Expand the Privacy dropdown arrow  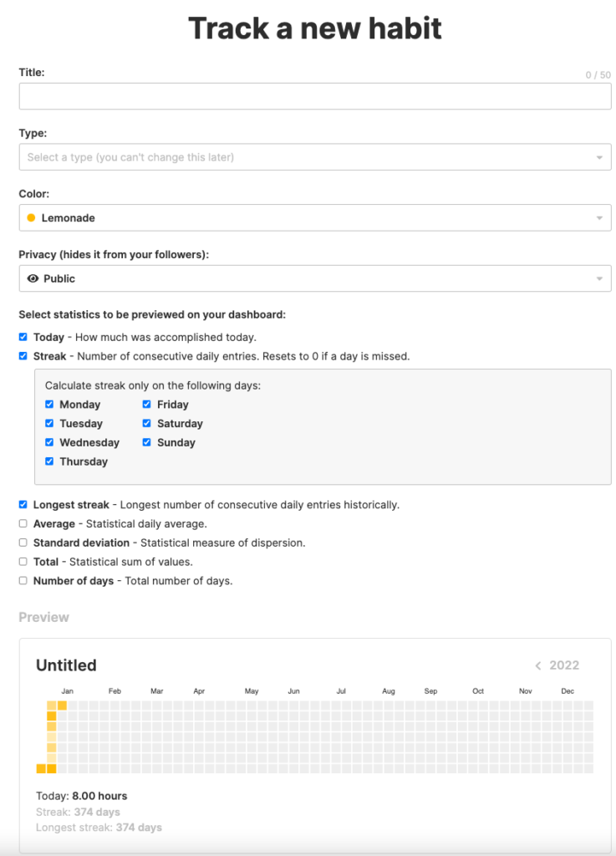click(x=599, y=278)
